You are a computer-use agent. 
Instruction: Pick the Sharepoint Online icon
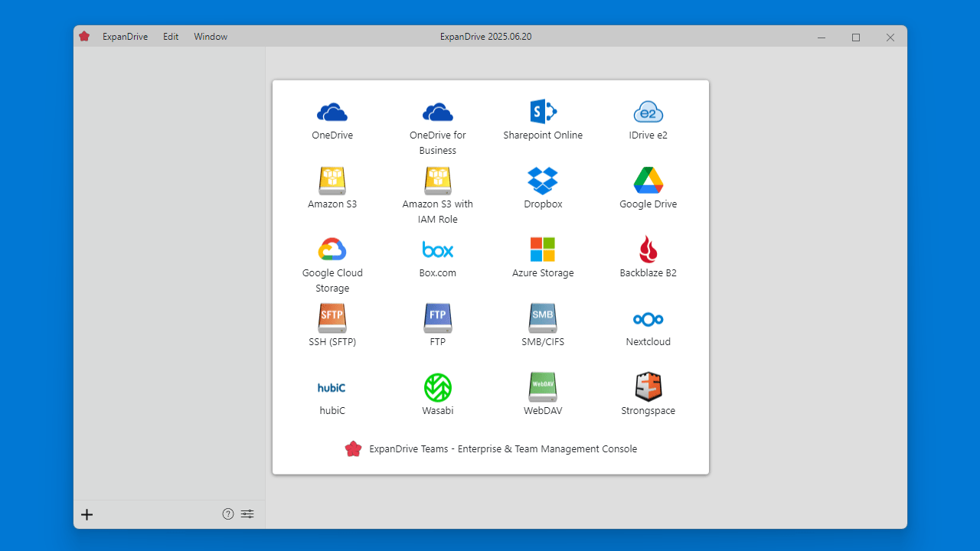[x=543, y=112]
